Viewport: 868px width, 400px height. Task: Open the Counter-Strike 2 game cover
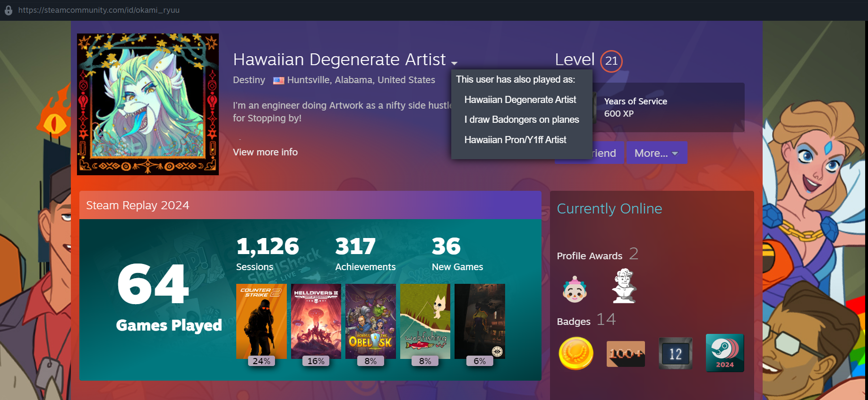[261, 321]
